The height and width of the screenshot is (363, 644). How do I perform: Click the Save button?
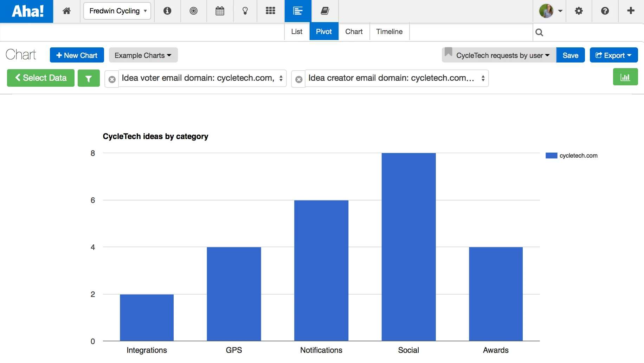[x=570, y=55]
